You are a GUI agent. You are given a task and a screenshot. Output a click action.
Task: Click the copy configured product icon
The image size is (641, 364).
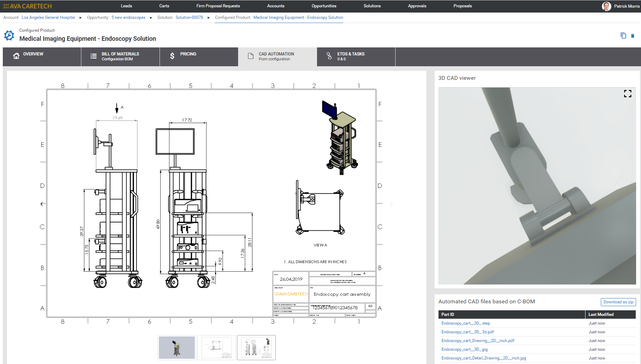coord(623,36)
